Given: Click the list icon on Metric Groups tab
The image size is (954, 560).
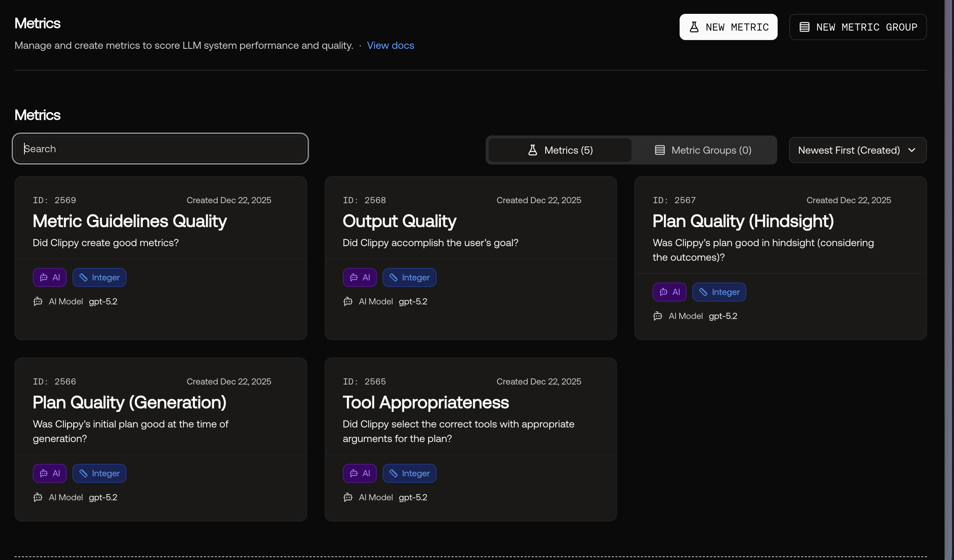Looking at the screenshot, I should tap(660, 150).
